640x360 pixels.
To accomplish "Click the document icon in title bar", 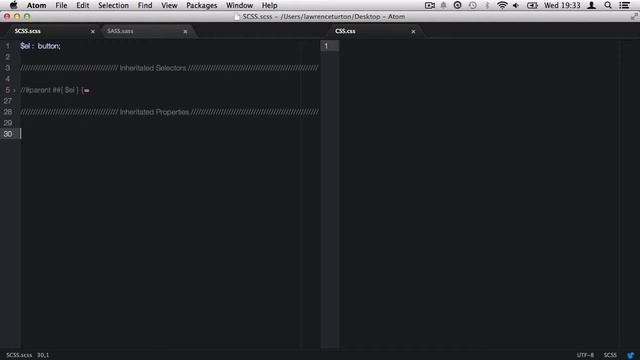I will click(237, 17).
